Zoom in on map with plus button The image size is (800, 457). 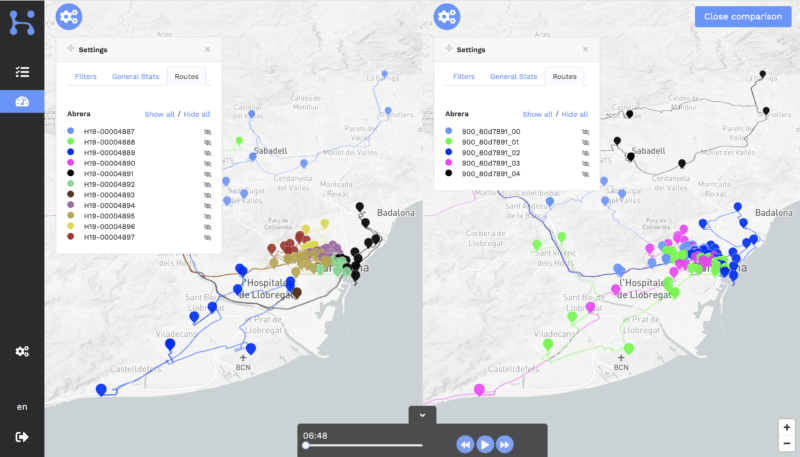787,426
